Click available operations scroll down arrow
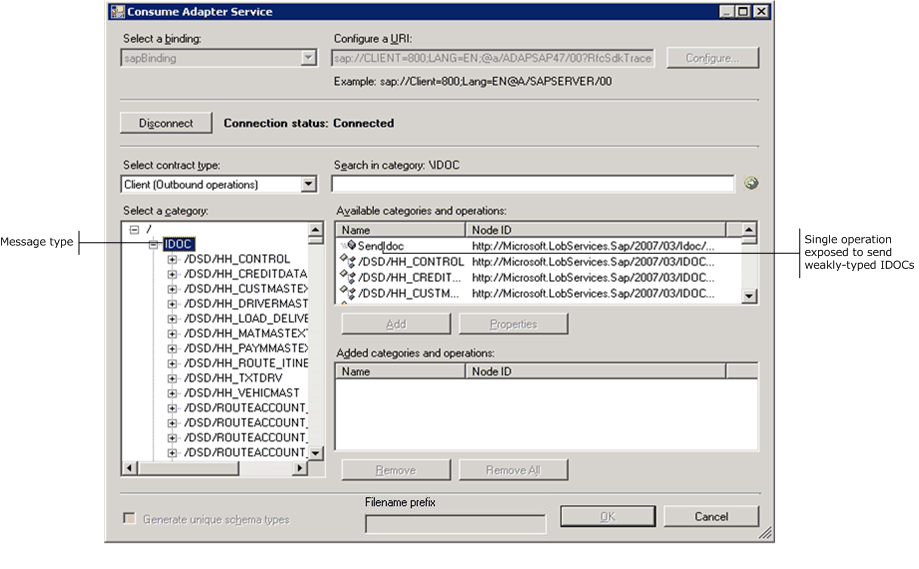The height and width of the screenshot is (569, 919). pos(749,296)
